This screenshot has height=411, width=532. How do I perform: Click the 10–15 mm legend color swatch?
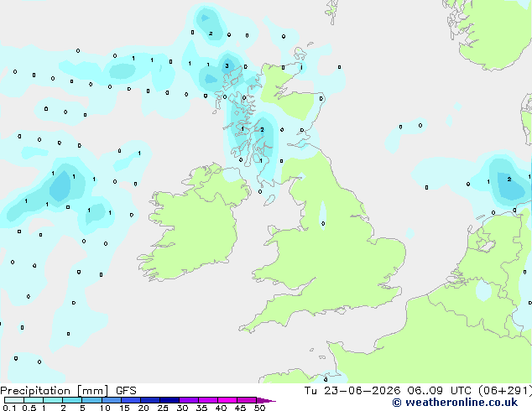coord(111,400)
